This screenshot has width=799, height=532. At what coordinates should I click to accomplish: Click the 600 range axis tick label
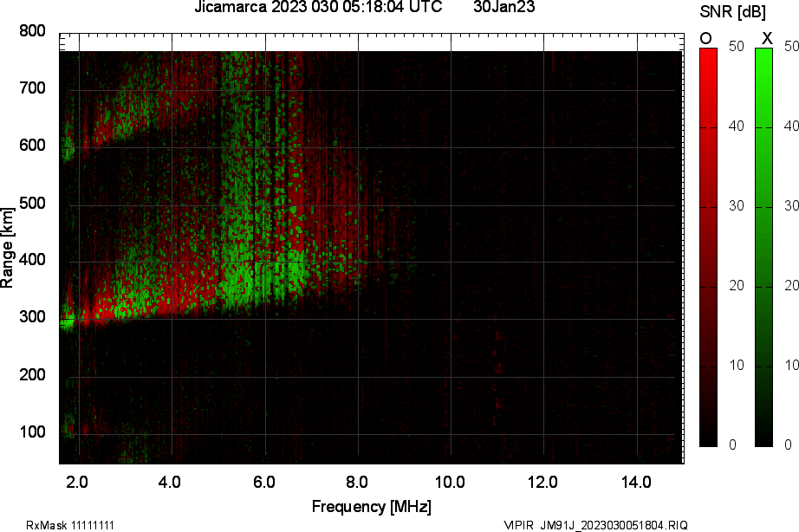tap(32, 146)
